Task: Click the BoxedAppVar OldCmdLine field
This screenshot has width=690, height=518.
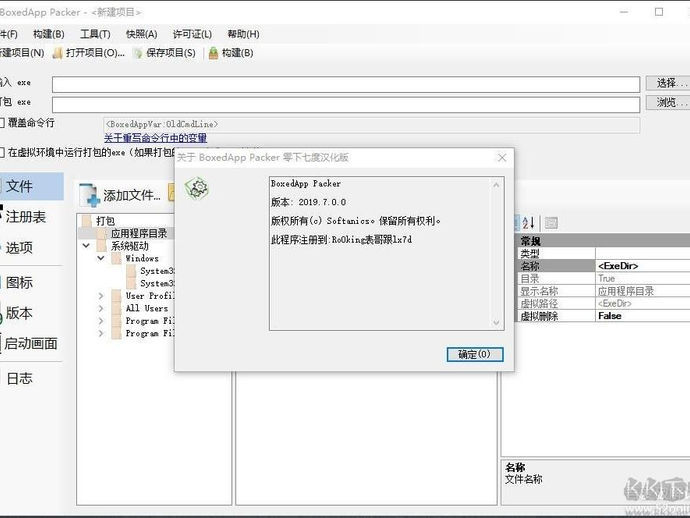Action: pos(371,125)
